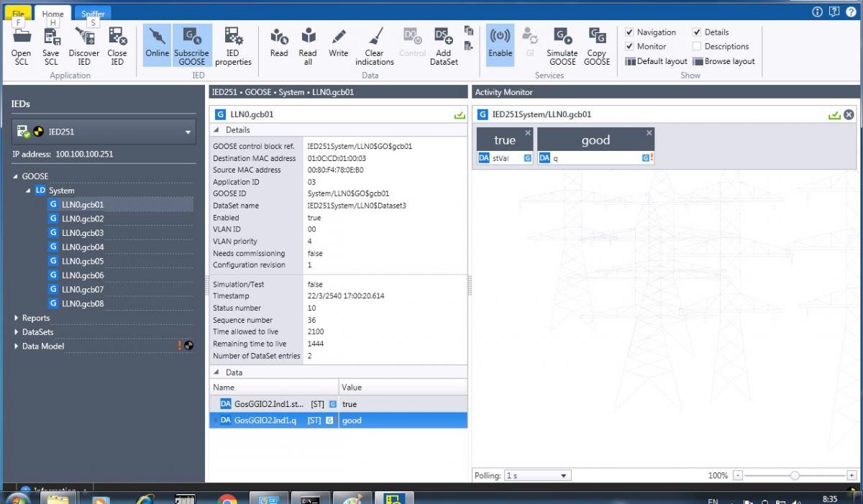Collapse the Details section
863x504 pixels.
(216, 130)
